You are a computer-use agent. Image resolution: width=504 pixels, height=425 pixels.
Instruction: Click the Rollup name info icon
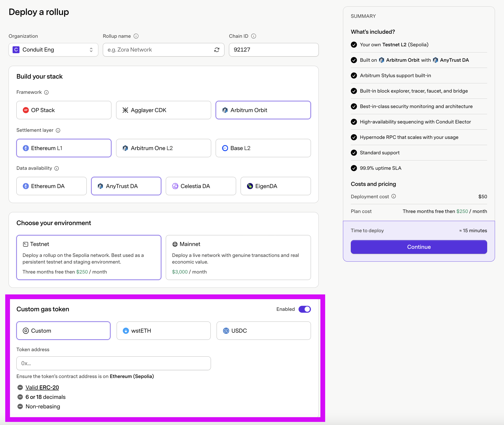(x=136, y=36)
